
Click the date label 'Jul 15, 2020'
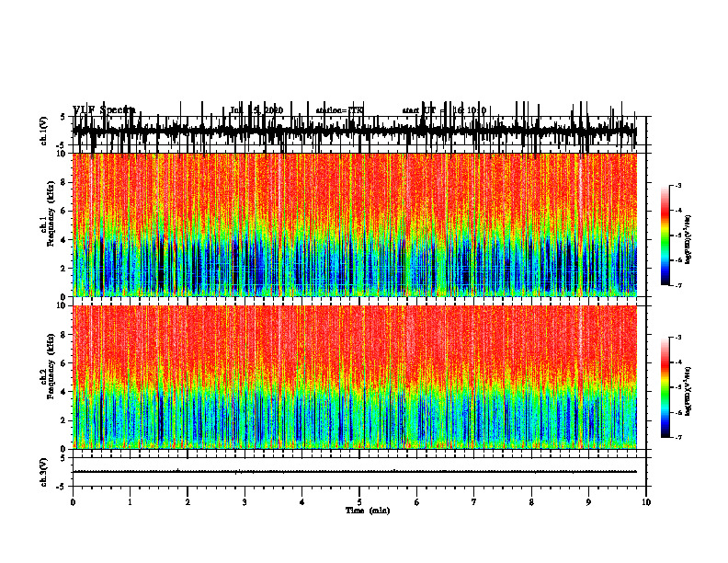[x=256, y=110]
